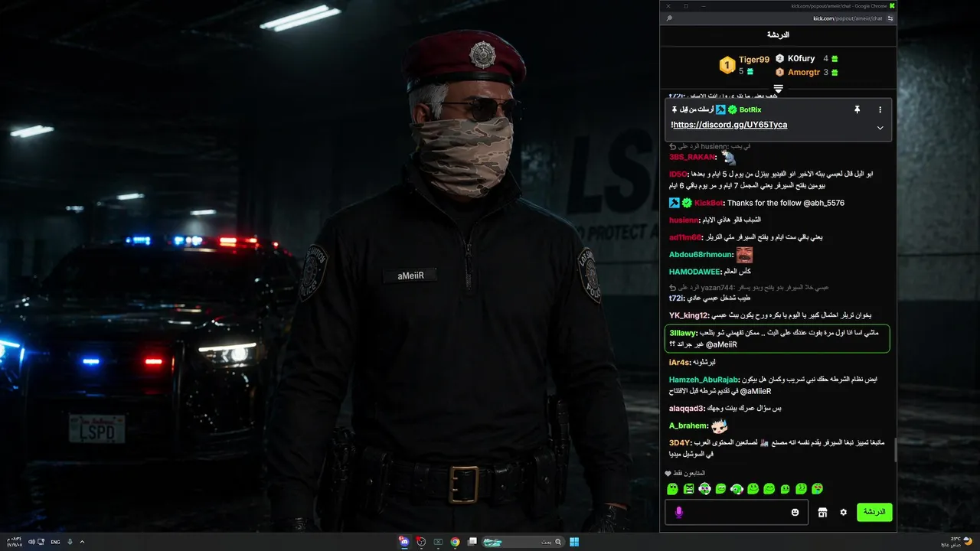Open Tiger99's profile in the leaderboard
Image resolution: width=980 pixels, height=551 pixels.
click(754, 60)
